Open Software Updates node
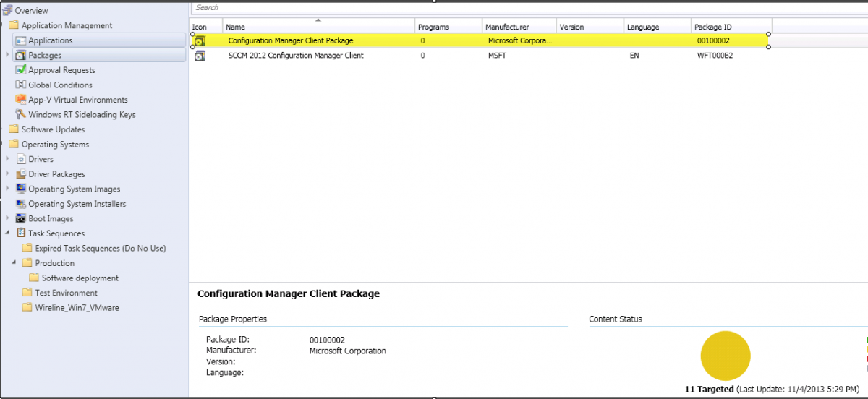Screen dimensions: 868x399 tap(53, 129)
